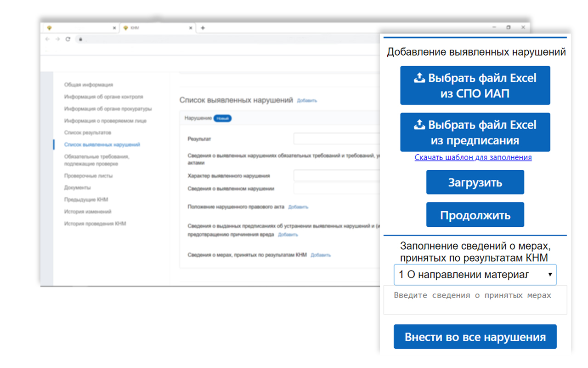Open the О направлении материалов dropdown

click(475, 275)
